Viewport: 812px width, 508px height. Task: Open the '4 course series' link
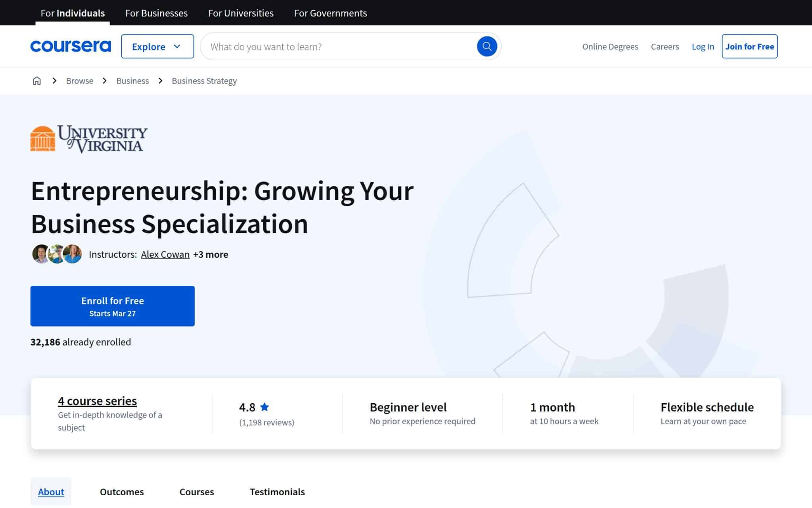tap(97, 401)
